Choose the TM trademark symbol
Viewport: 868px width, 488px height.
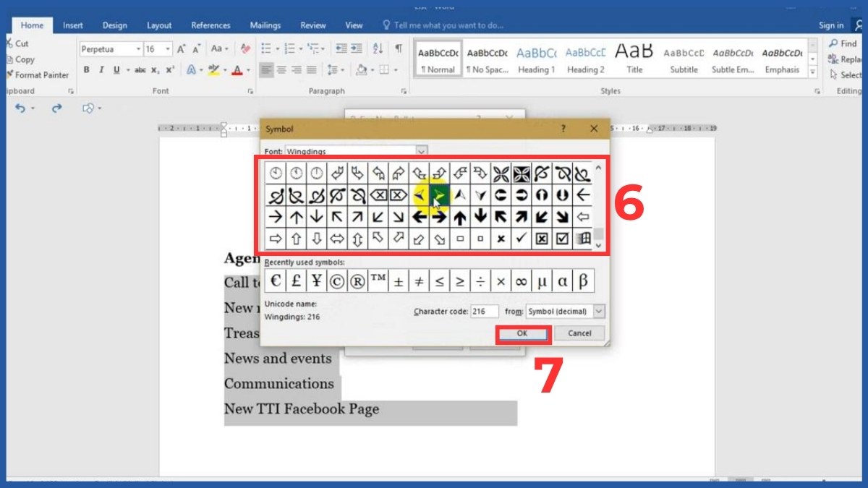(x=378, y=281)
